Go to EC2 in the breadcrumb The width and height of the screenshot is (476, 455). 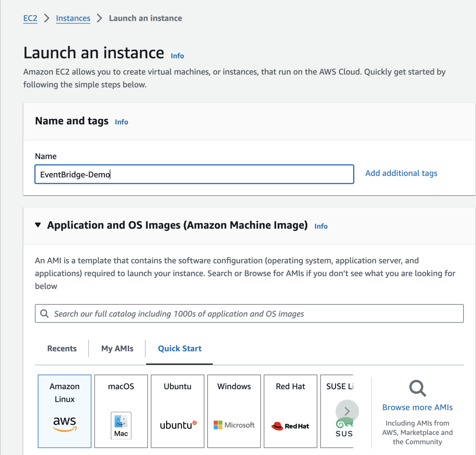pos(30,18)
